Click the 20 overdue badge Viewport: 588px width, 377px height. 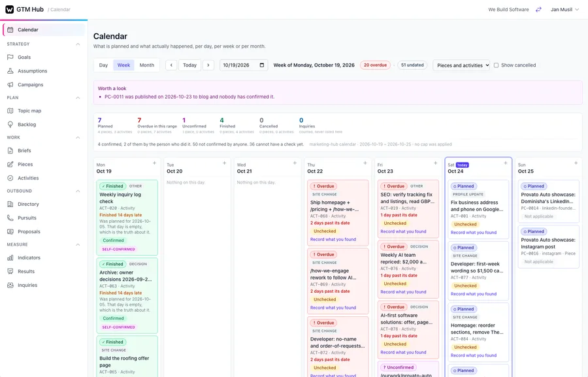376,65
